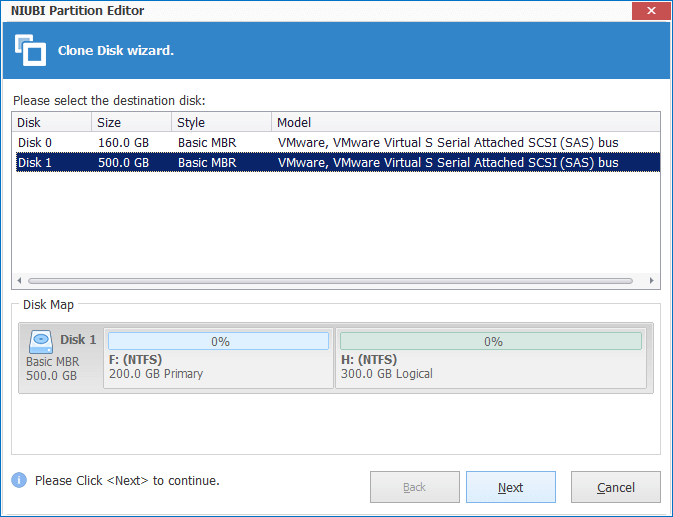The image size is (673, 517).
Task: Click the F: partition usage bar
Action: coord(218,342)
